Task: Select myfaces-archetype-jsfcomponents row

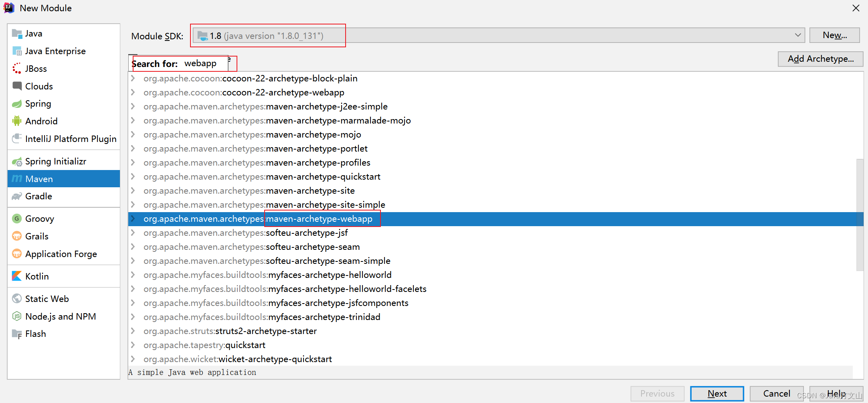Action: (x=496, y=303)
